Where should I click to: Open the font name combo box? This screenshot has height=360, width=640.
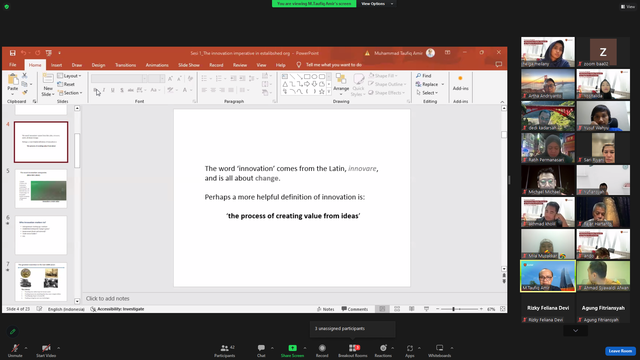(119, 78)
